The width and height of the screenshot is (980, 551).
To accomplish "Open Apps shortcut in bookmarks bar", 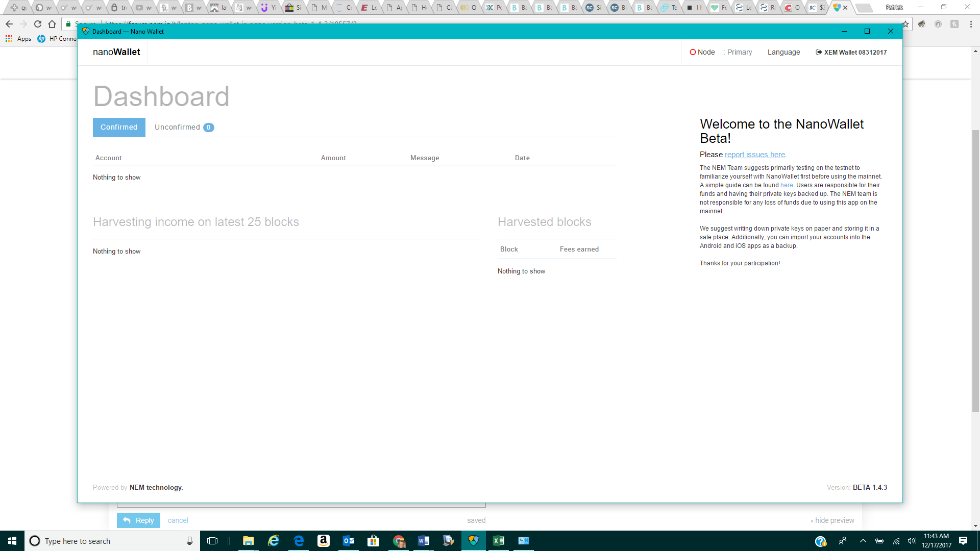I will 18,39.
